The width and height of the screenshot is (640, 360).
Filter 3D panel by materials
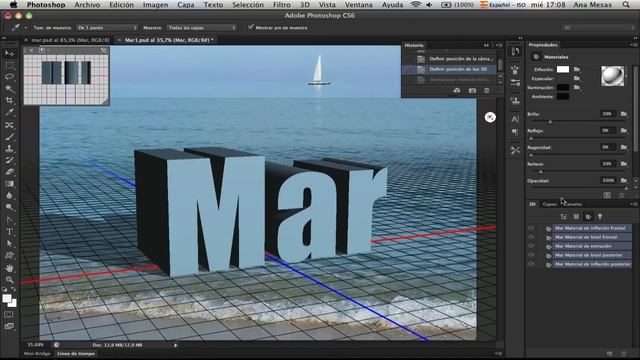pyautogui.click(x=588, y=216)
